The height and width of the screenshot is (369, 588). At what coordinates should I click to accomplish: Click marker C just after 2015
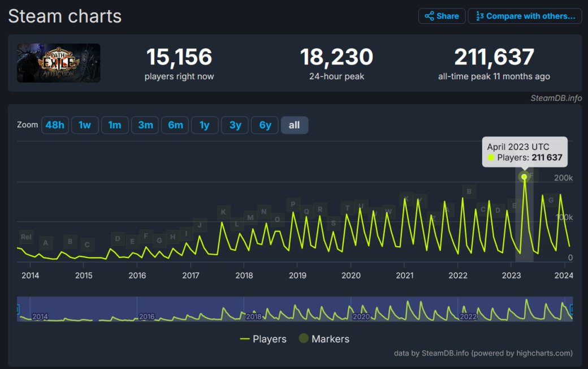[x=87, y=244]
